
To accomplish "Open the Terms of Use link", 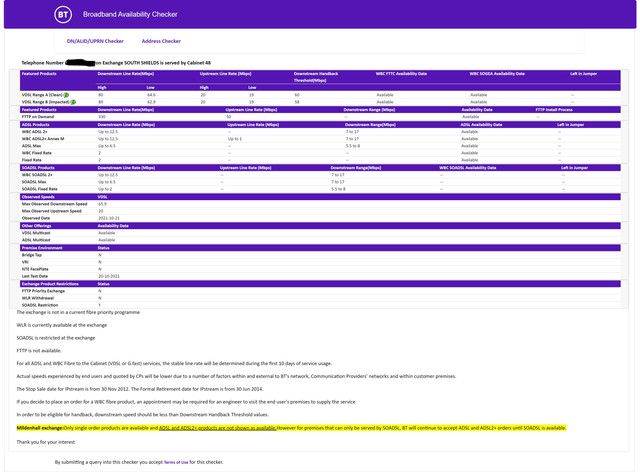I will [175, 462].
